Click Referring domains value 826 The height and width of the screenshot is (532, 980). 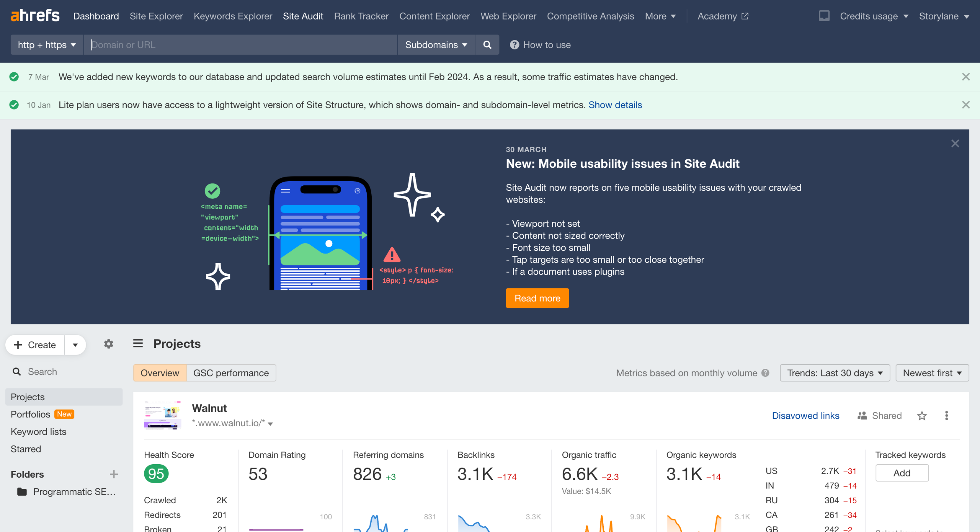(367, 474)
